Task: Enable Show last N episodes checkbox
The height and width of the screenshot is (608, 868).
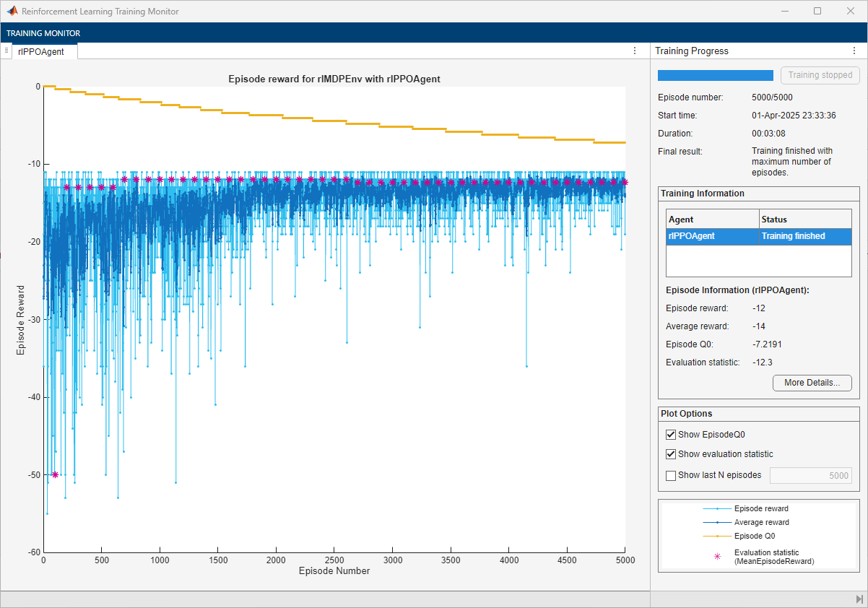Action: pos(671,475)
